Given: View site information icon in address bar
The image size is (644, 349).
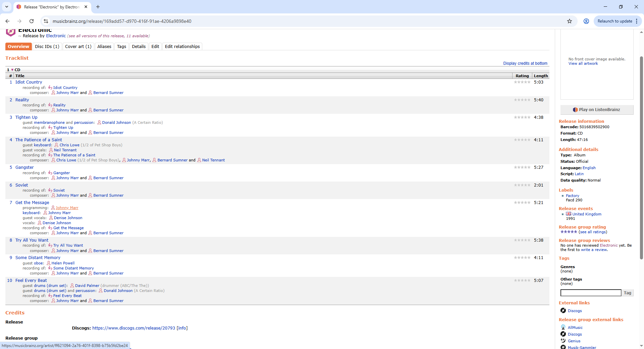Looking at the screenshot, I should 46,21.
